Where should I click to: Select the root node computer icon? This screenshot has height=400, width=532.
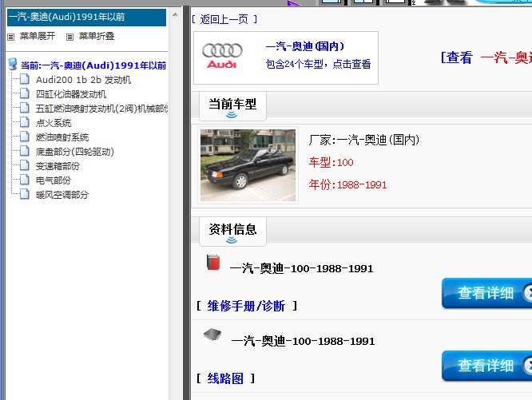(13, 64)
